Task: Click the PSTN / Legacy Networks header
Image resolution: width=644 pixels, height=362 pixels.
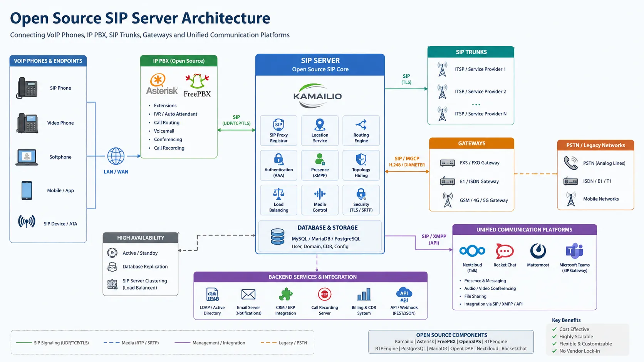Action: [x=595, y=145]
